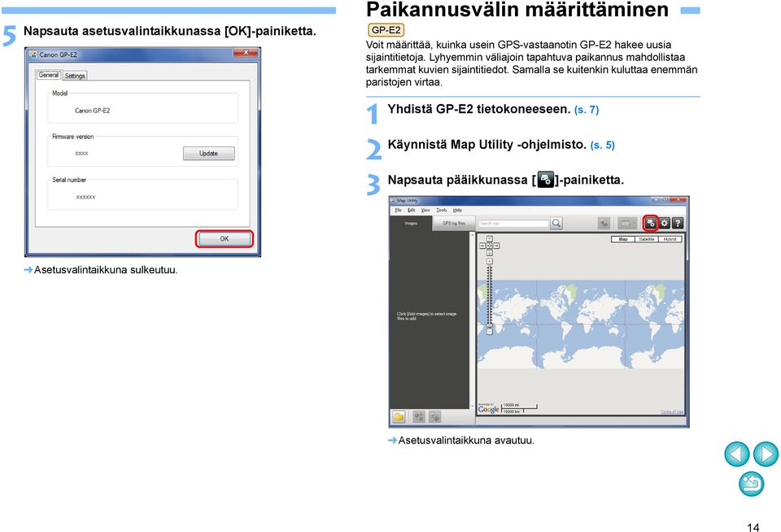Click inside the Search map input field

pyautogui.click(x=513, y=224)
